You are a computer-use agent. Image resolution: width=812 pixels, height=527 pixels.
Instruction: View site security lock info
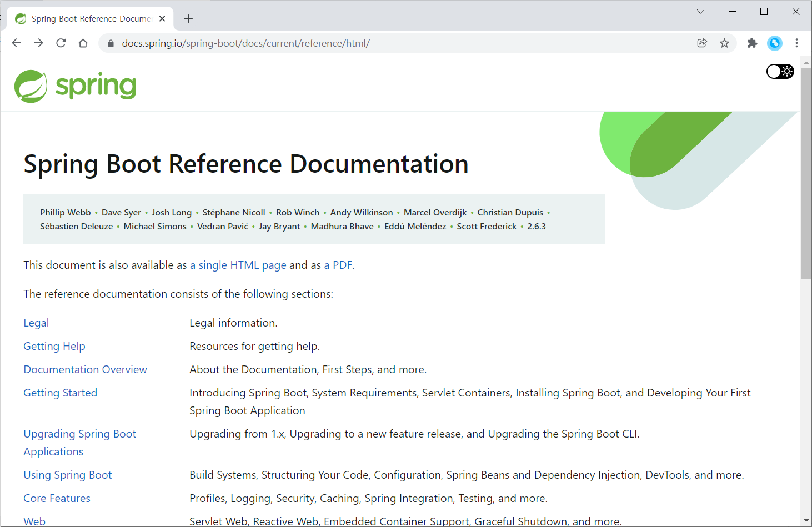coord(111,43)
